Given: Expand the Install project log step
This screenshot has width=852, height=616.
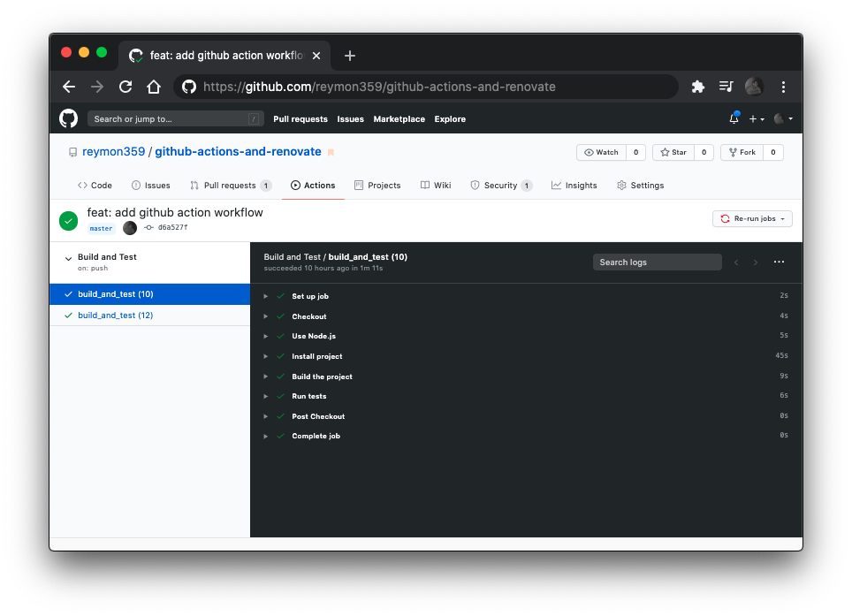Looking at the screenshot, I should point(265,355).
